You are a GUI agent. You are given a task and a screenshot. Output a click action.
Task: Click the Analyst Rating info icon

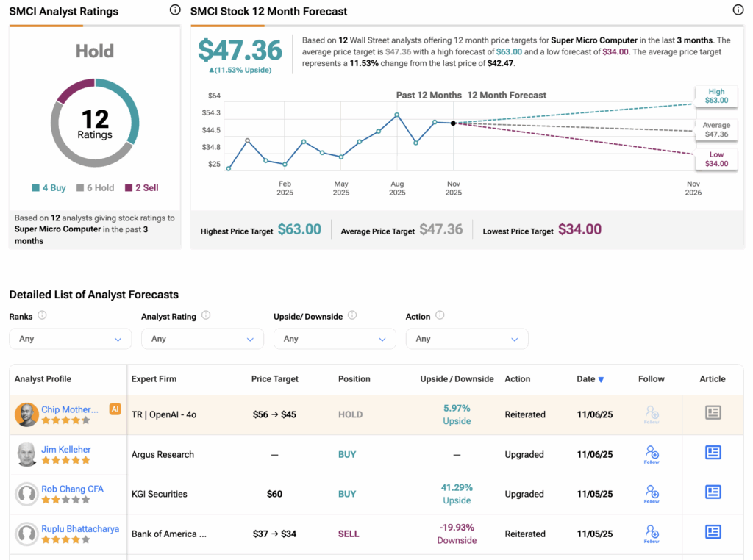[x=206, y=315]
